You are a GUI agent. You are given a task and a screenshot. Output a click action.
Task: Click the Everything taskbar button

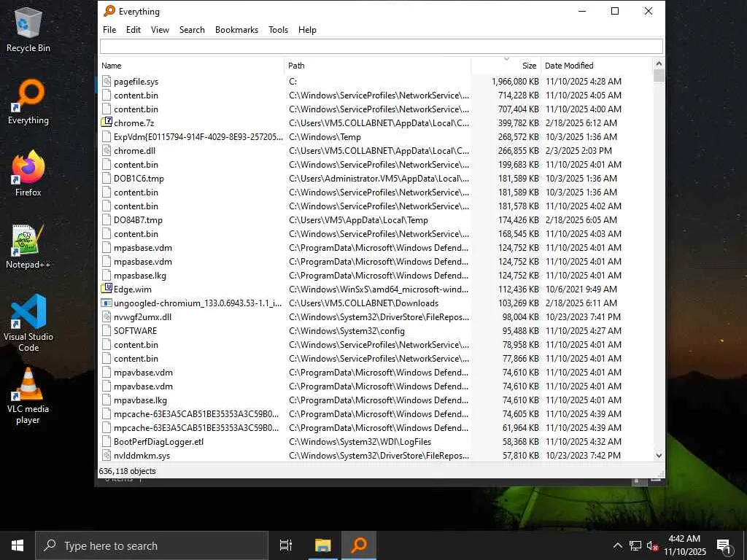[x=359, y=545]
